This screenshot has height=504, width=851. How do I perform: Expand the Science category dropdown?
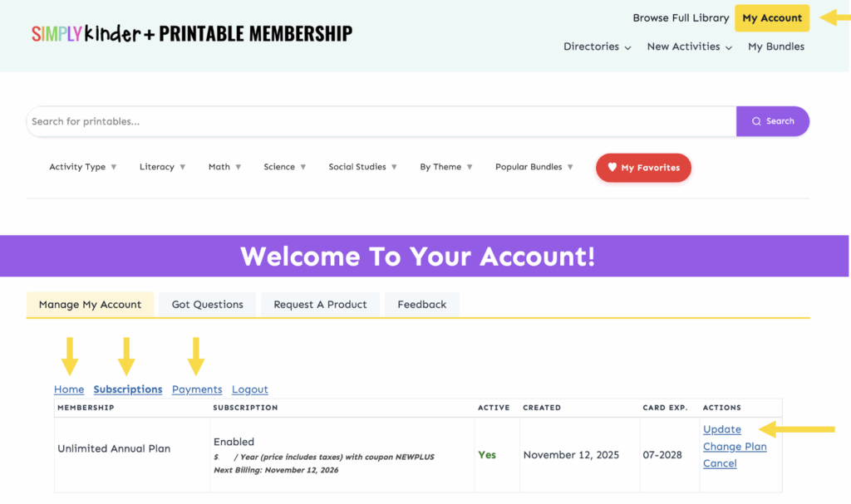[x=284, y=167]
